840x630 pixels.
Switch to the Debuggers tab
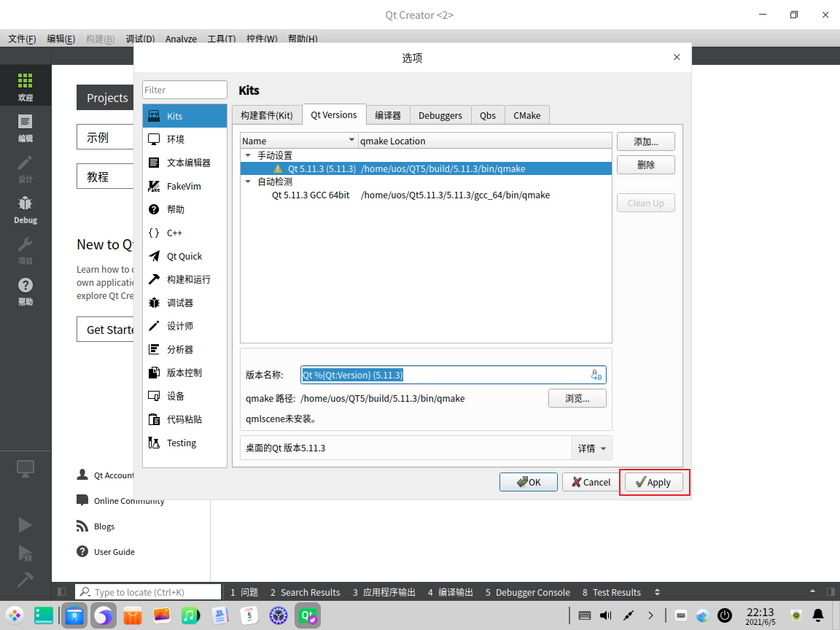click(440, 115)
